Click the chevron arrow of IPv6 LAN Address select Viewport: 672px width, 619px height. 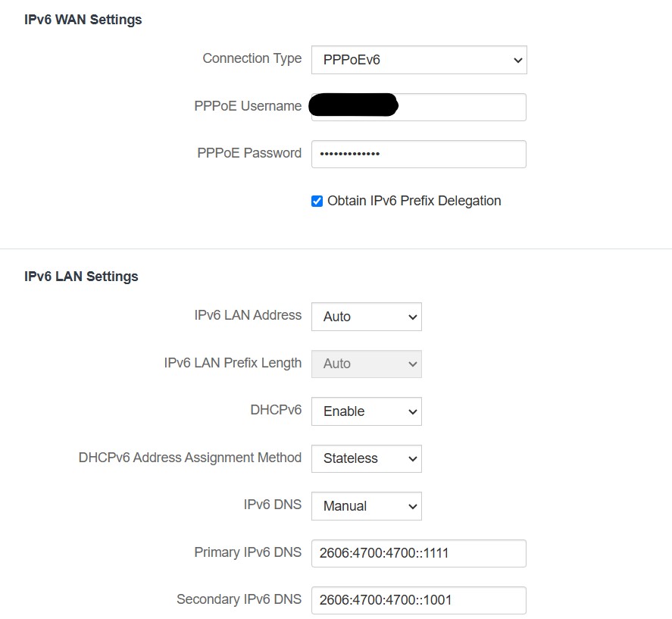coord(413,317)
